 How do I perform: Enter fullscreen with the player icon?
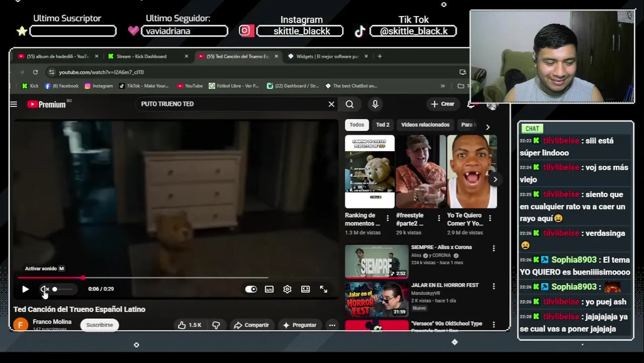pos(324,289)
